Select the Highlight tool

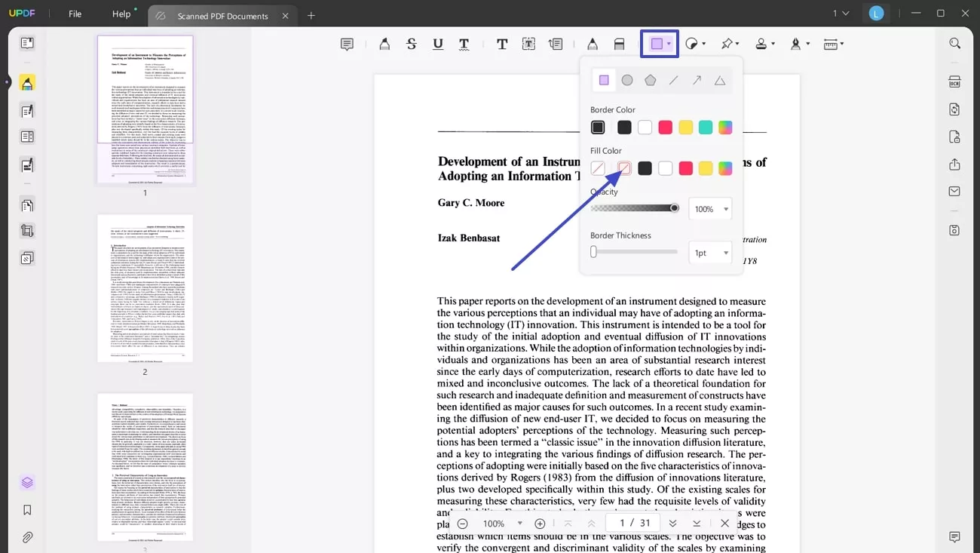click(384, 45)
